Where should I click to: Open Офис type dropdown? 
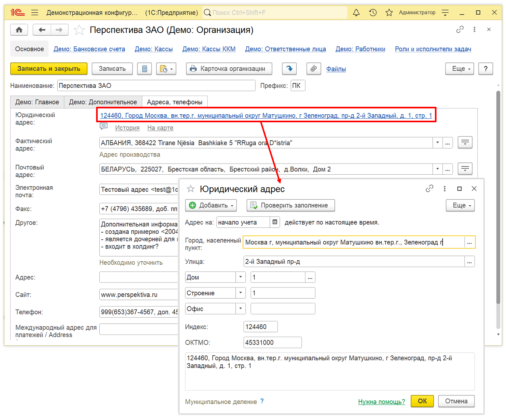(240, 308)
